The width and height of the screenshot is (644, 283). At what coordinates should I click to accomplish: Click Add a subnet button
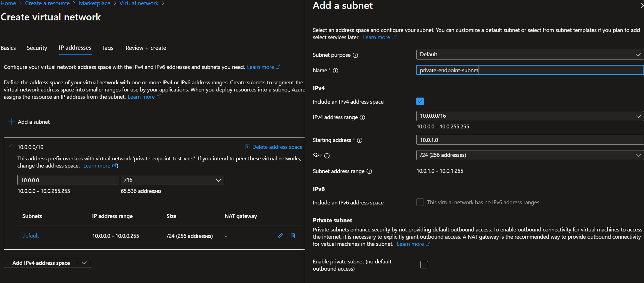(29, 122)
